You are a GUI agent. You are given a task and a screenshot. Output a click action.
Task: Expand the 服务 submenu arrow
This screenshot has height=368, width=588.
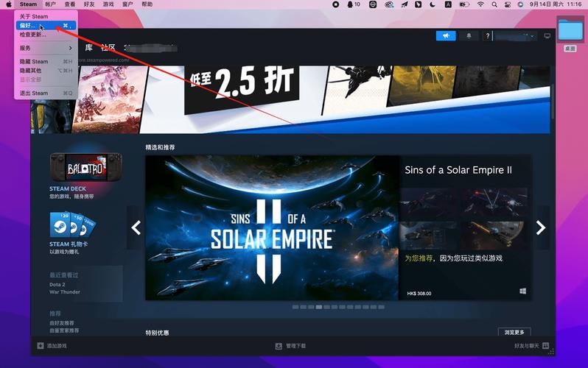pos(71,48)
